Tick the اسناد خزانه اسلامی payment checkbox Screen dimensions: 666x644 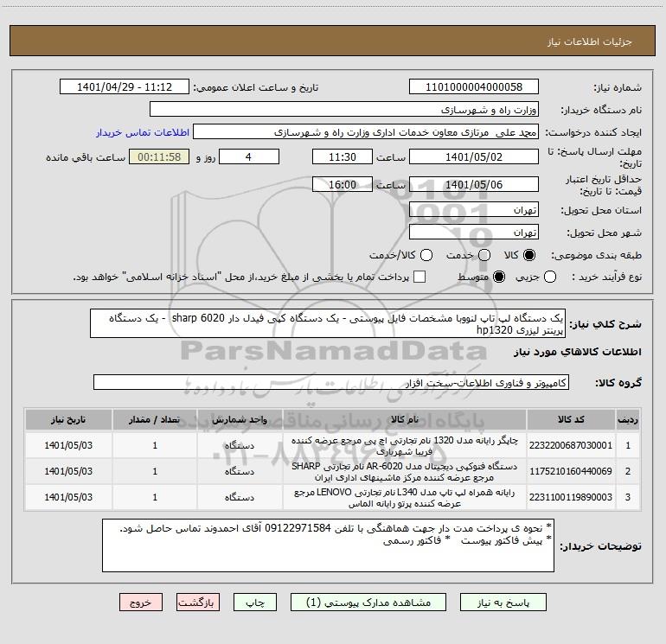coord(419,277)
